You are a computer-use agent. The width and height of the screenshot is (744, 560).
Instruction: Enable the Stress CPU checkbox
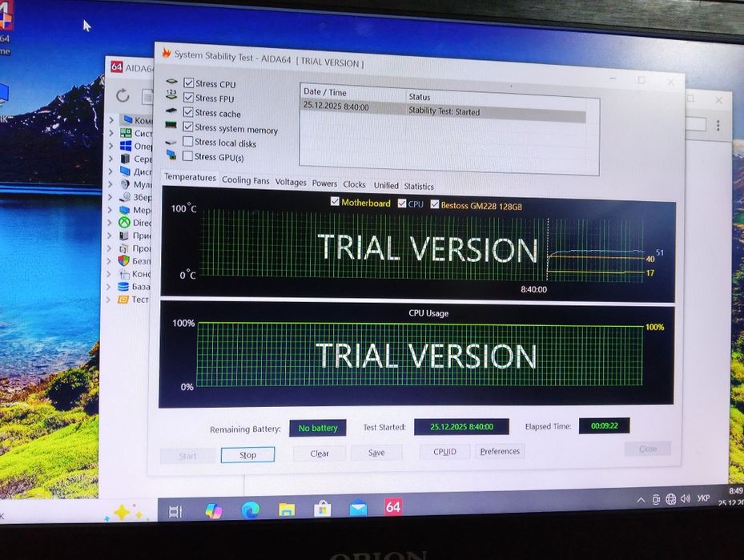click(x=188, y=83)
